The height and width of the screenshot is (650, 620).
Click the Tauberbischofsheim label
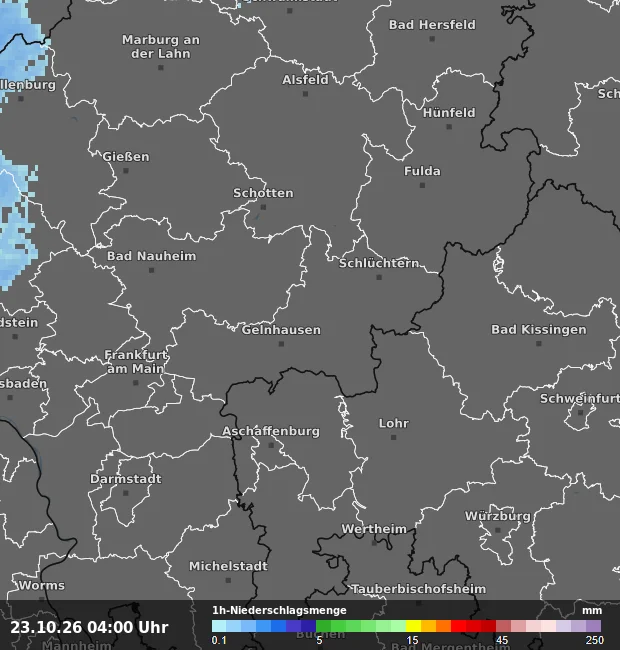[419, 589]
